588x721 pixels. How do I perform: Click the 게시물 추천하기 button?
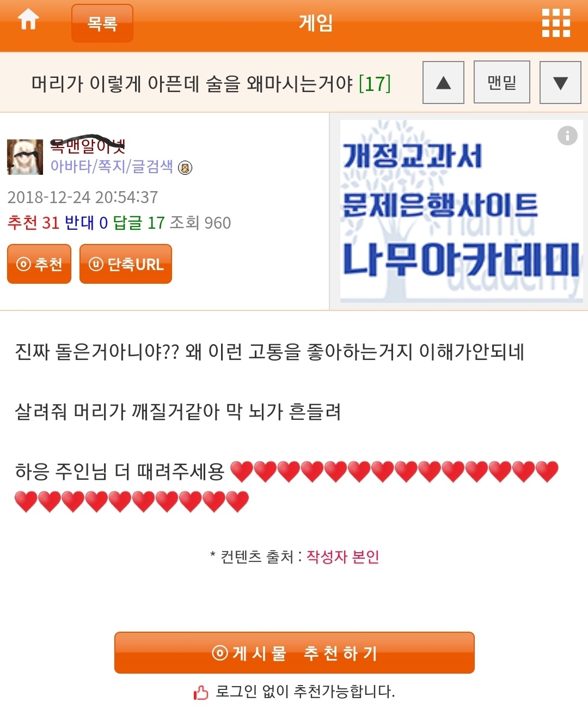point(295,652)
